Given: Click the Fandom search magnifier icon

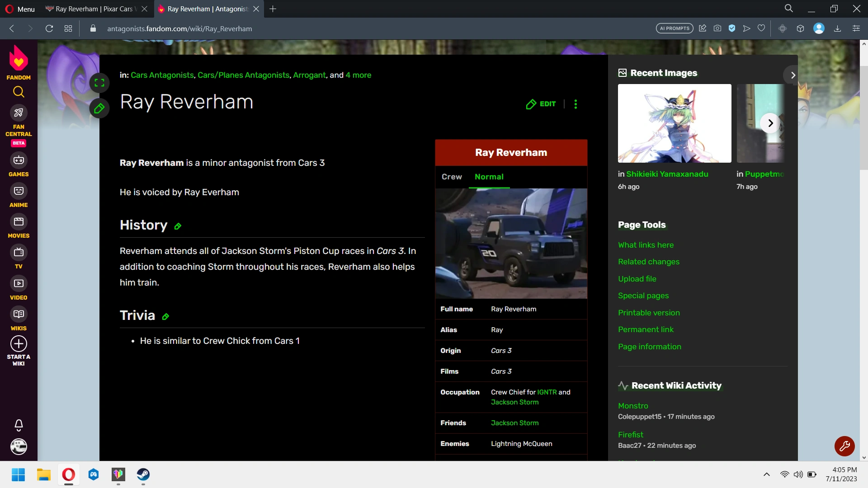Looking at the screenshot, I should click(x=19, y=92).
